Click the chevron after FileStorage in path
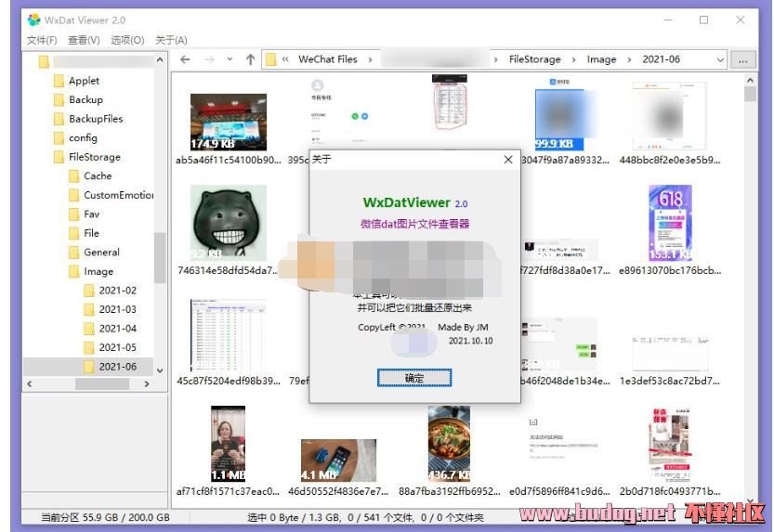This screenshot has width=774, height=532. 573,59
